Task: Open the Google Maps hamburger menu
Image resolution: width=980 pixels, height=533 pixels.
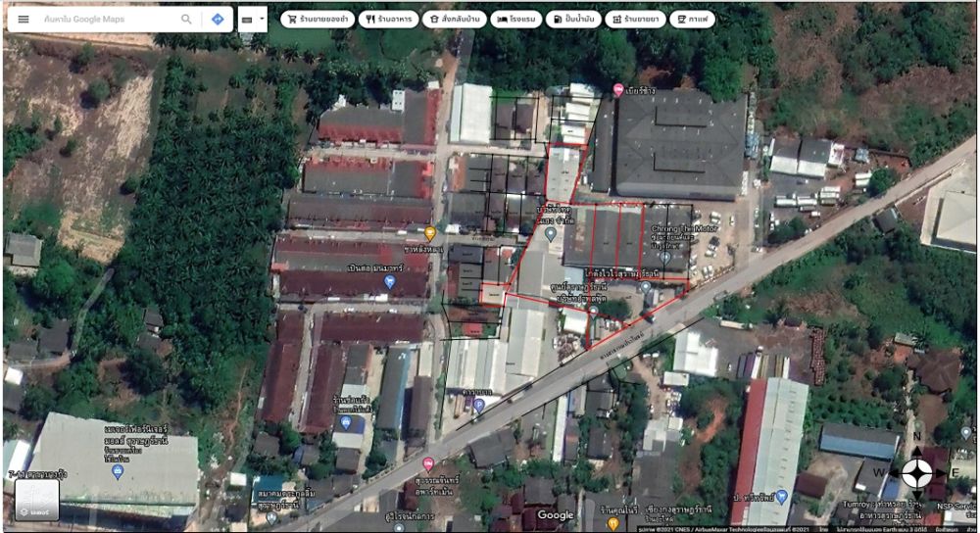Action: tap(23, 19)
